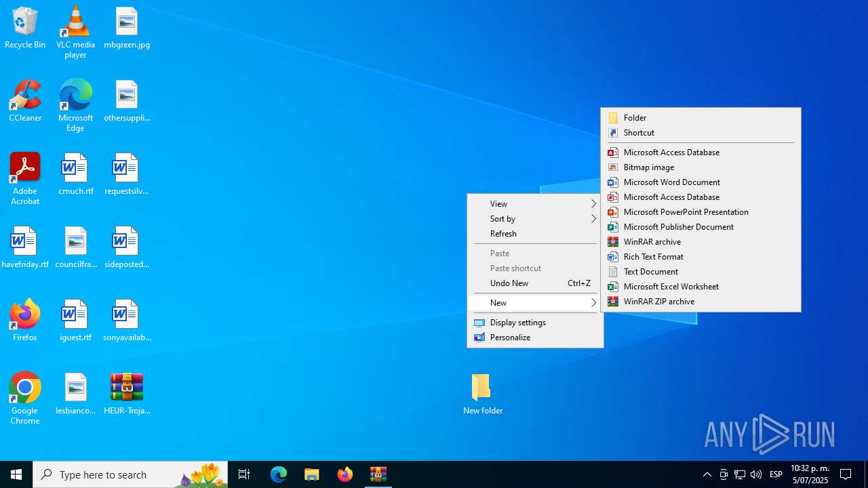
Task: Open Display settings from context menu
Action: 535,323
